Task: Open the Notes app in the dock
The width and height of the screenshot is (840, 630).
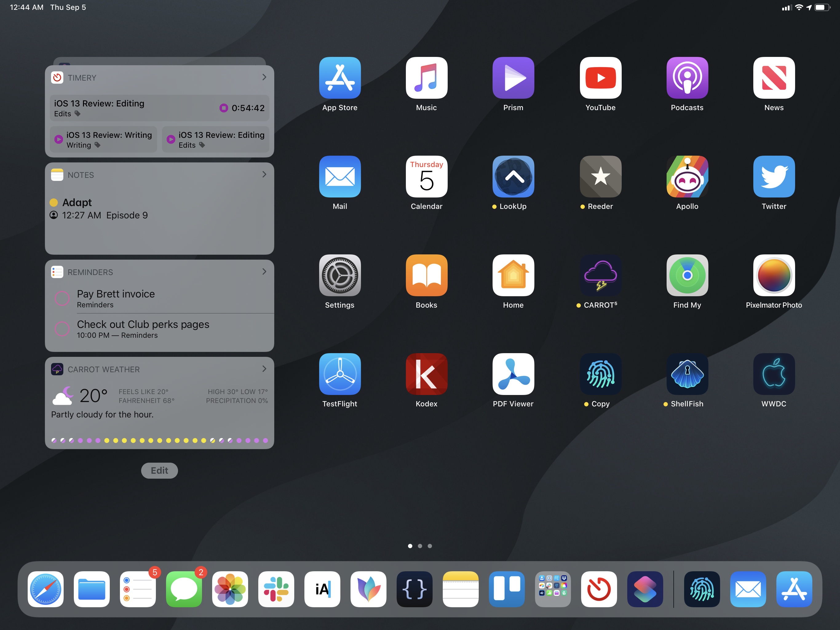Action: tap(461, 589)
